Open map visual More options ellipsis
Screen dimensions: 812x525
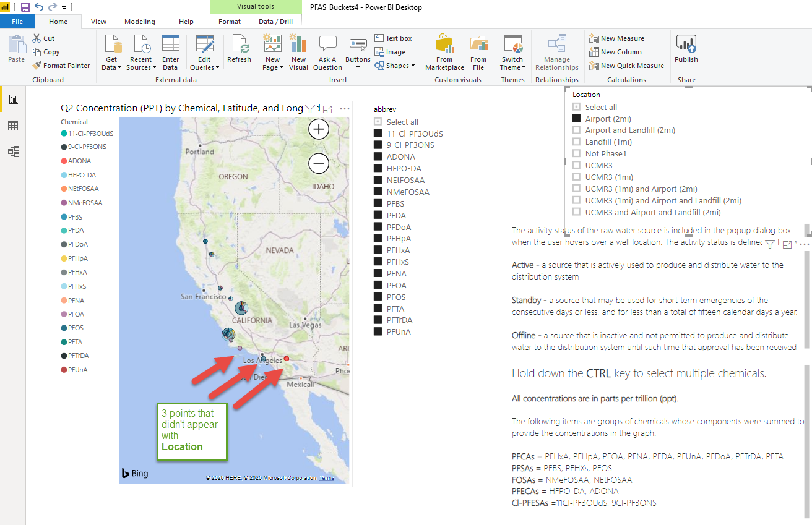click(x=345, y=108)
